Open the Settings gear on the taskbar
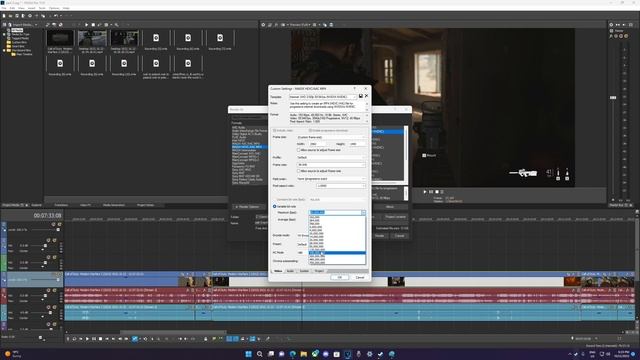 [369, 354]
